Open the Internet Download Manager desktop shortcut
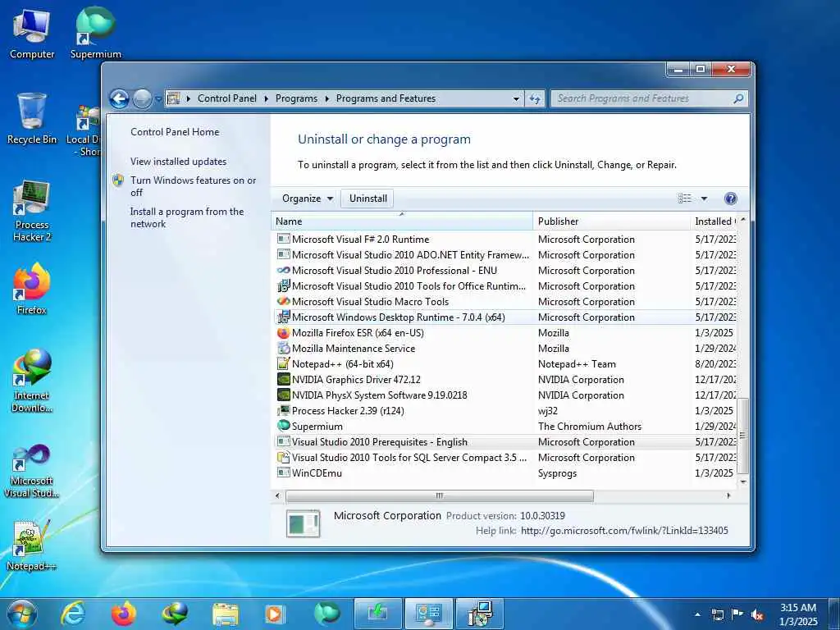This screenshot has height=630, width=840. coord(32,381)
